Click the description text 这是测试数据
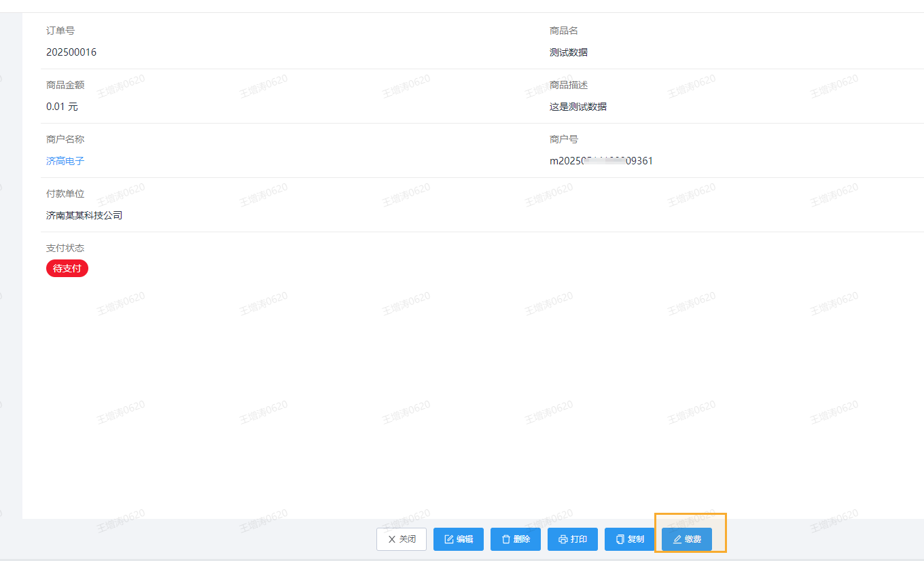 coord(578,107)
